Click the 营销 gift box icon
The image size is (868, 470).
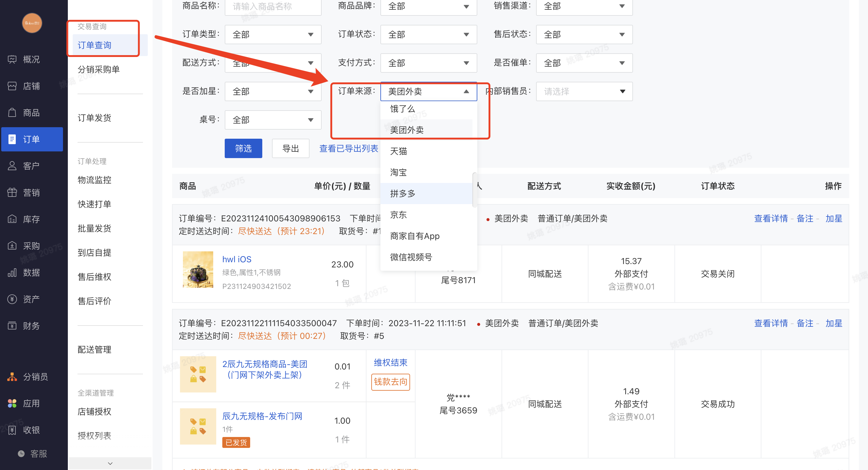[12, 192]
